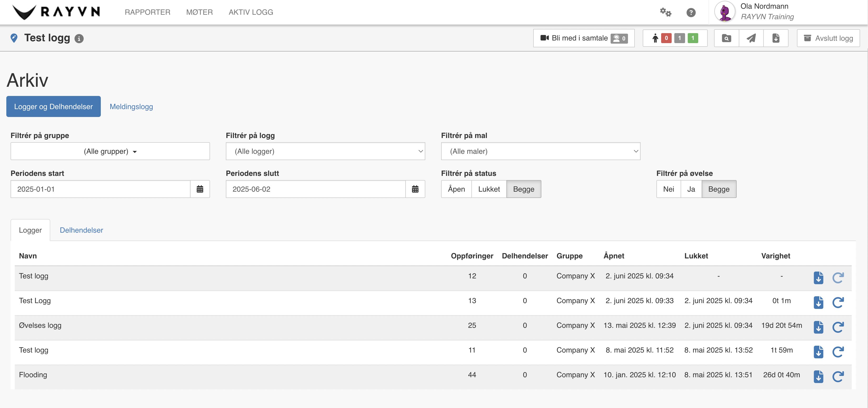Open calendar picker for Periodens slutt
868x408 pixels.
(415, 189)
